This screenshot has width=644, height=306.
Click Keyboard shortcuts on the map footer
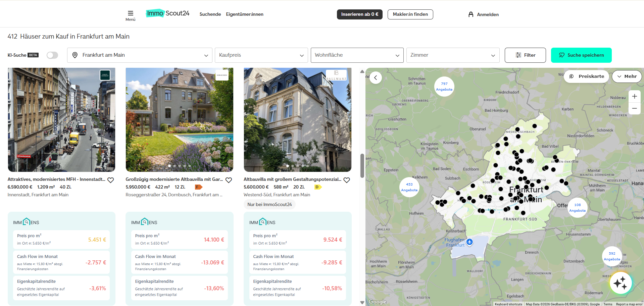tap(508, 304)
